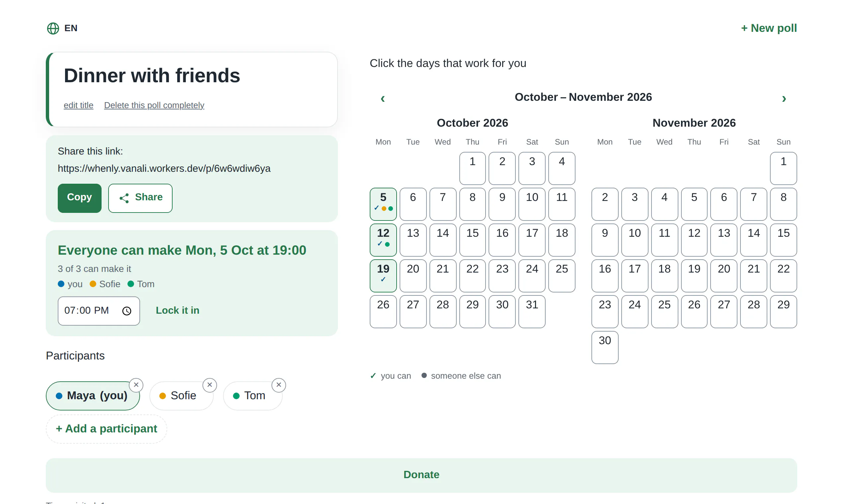Remove Maya participant with X icon

[x=136, y=385]
